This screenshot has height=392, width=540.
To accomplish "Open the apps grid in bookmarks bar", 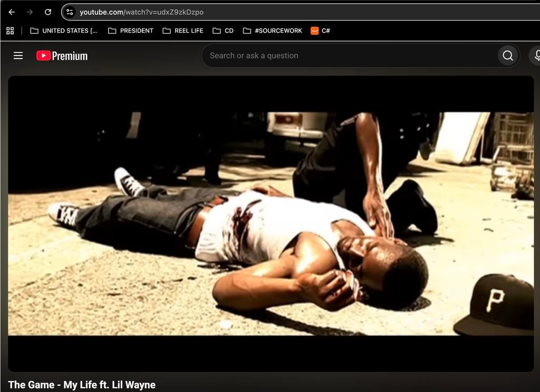I will (11, 31).
